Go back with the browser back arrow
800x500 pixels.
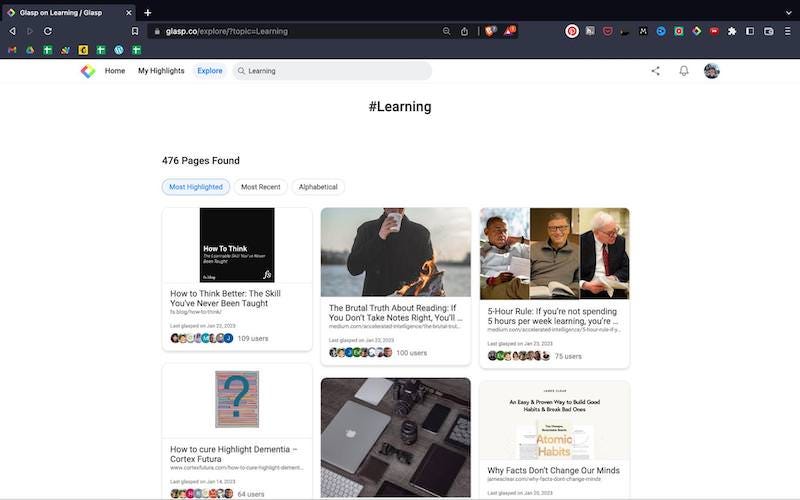[12, 31]
